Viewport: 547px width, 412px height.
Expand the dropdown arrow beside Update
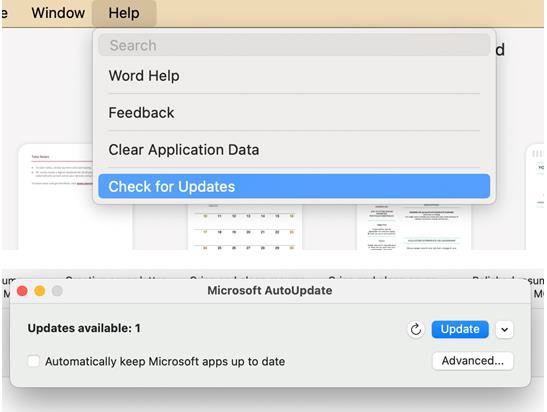point(504,329)
